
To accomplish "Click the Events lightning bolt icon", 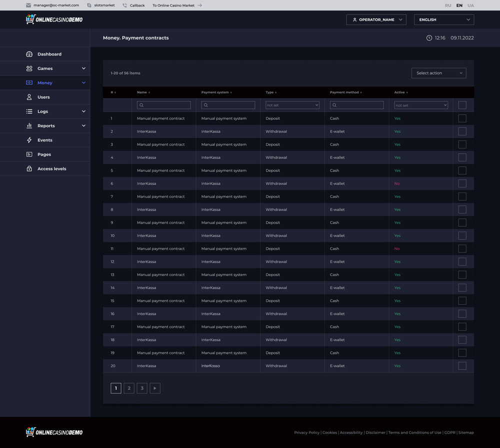I will 29,140.
